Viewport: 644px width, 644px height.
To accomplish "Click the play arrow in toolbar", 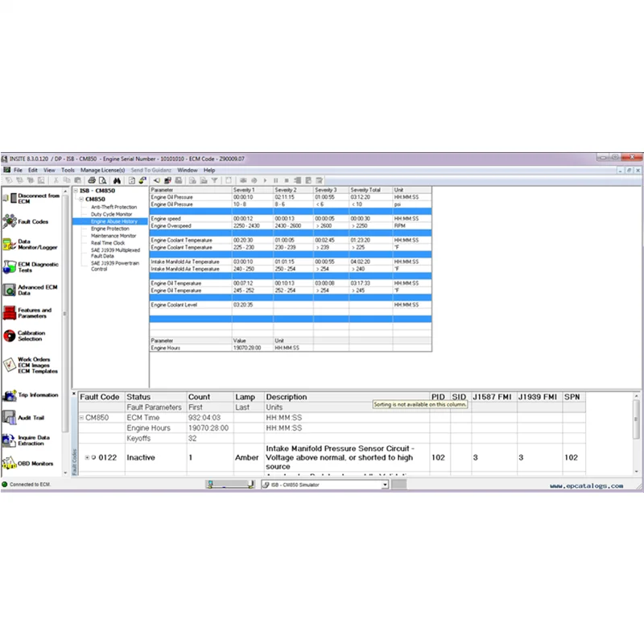I will click(265, 180).
